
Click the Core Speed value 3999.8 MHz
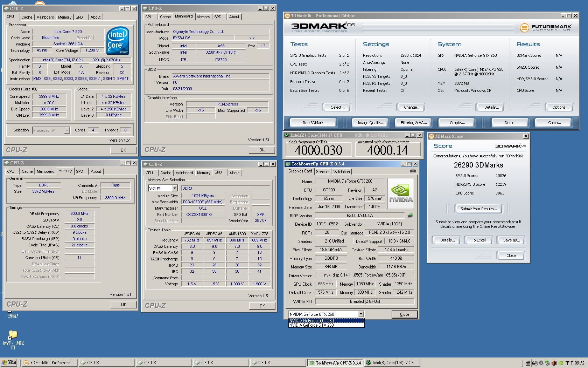tap(49, 96)
